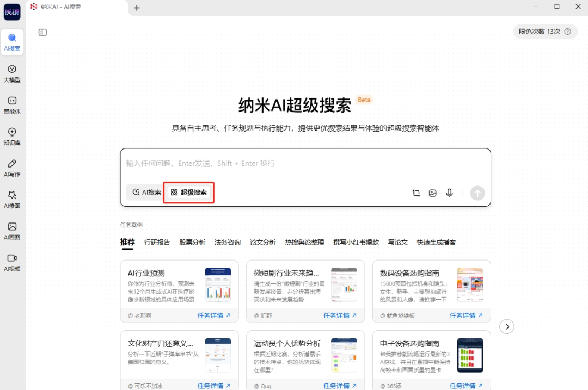
Task: Select the 股票分析 tab
Action: point(192,243)
